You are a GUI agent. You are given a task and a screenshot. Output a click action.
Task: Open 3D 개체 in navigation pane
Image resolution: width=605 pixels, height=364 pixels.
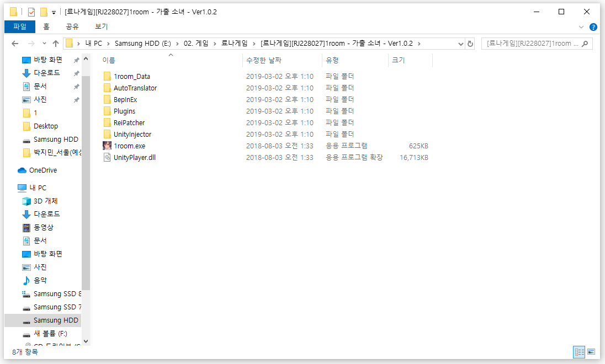click(x=40, y=201)
